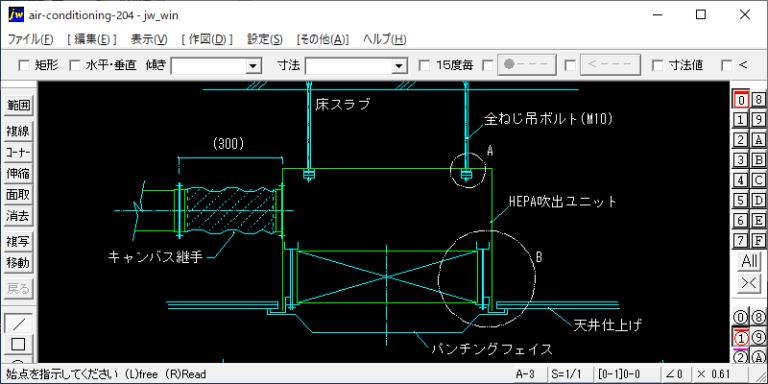The height and width of the screenshot is (384, 768).
Task: Click the 複線 double line button
Action: (19, 131)
